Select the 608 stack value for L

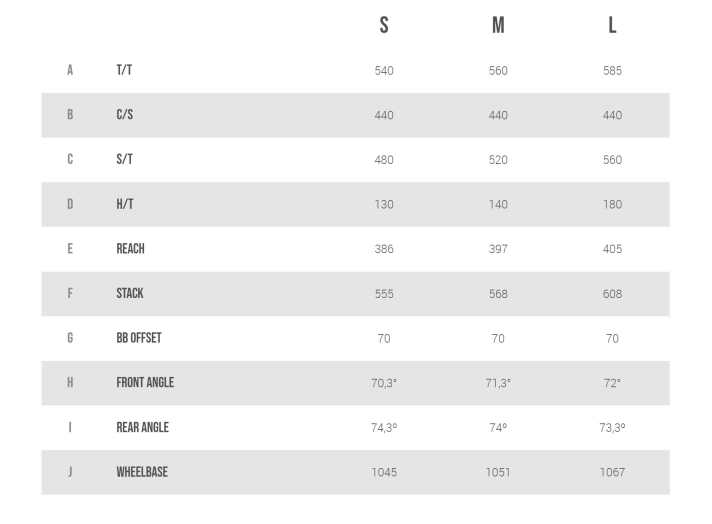pos(612,294)
